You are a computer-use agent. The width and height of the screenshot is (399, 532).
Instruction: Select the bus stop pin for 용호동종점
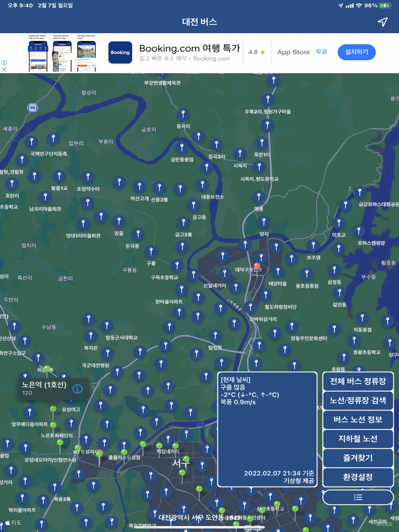click(x=307, y=274)
